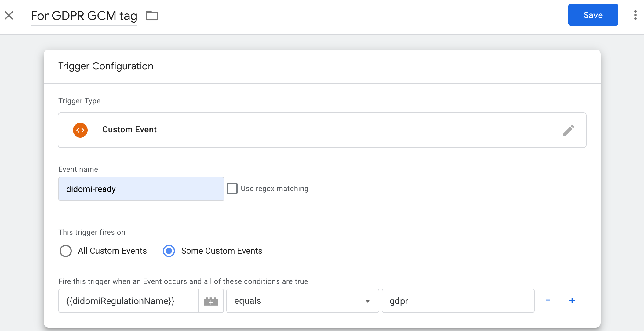The height and width of the screenshot is (331, 644).
Task: Click the gdpr condition value field
Action: [458, 301]
